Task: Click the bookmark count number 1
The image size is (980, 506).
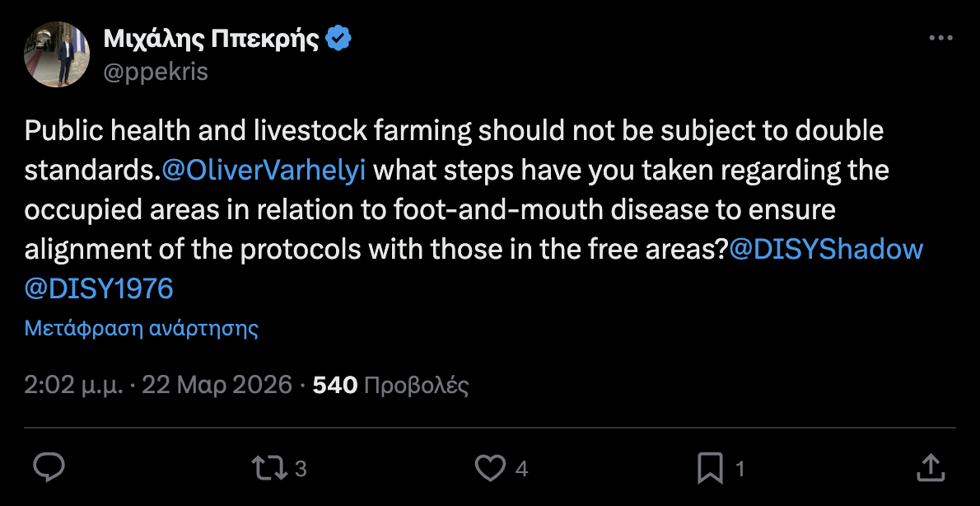Action: (x=740, y=469)
